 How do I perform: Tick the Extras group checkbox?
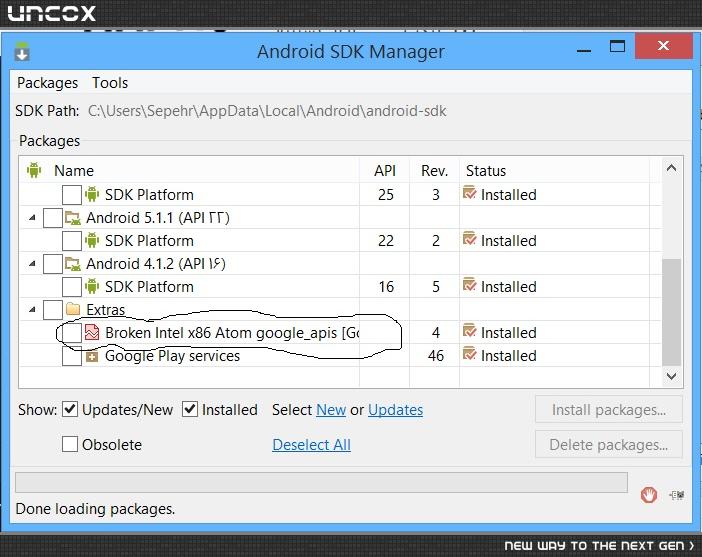(x=52, y=310)
